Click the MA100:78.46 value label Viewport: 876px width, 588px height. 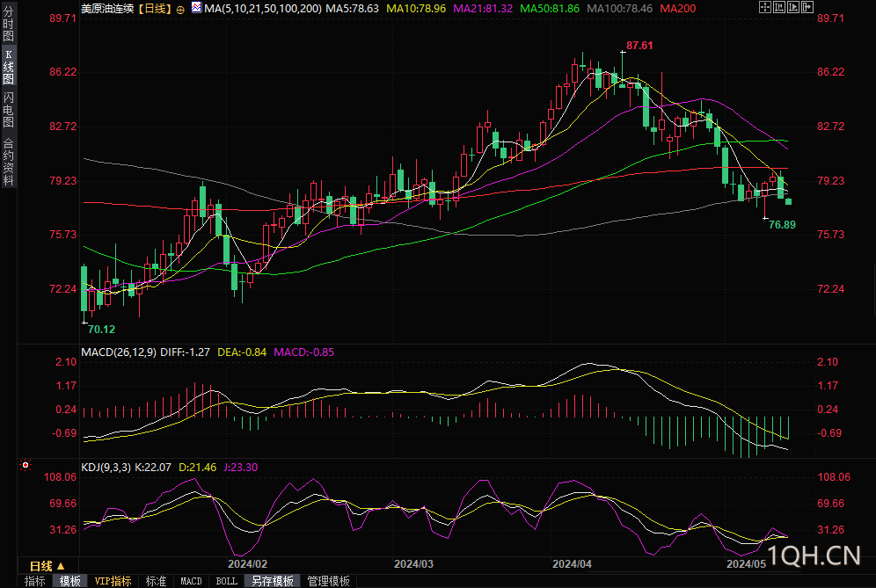(619, 9)
